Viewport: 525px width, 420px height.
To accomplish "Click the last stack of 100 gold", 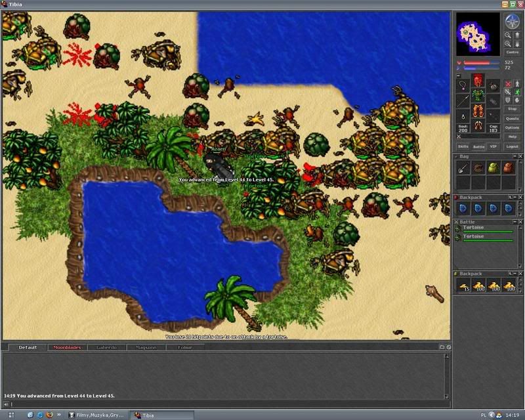I will pos(509,285).
